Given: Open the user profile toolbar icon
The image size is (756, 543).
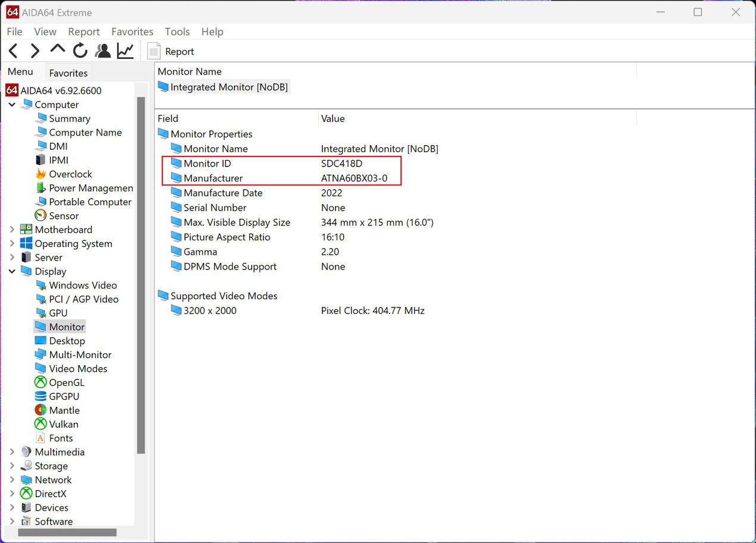Looking at the screenshot, I should pyautogui.click(x=103, y=51).
